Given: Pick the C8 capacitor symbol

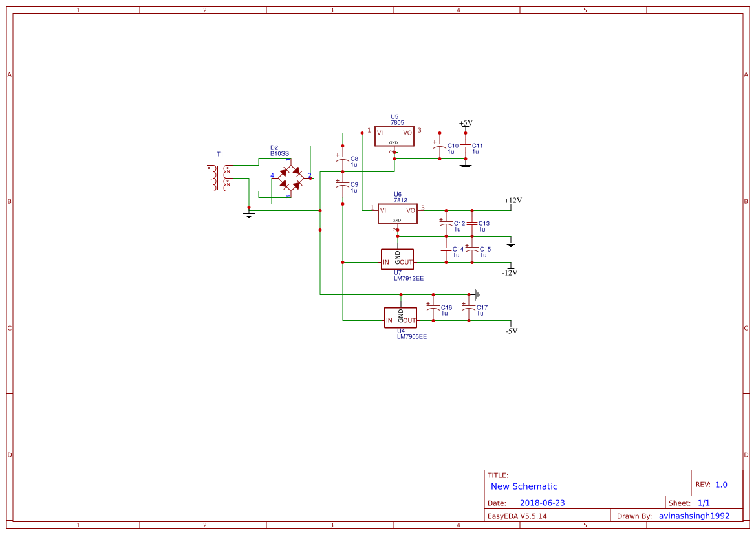Looking at the screenshot, I should click(342, 158).
